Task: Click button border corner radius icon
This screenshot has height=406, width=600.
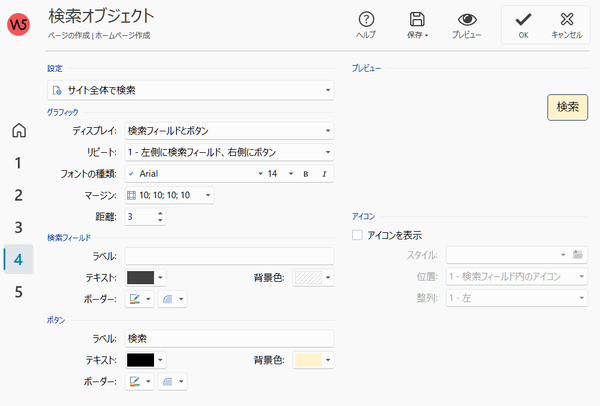Action: coord(168,382)
